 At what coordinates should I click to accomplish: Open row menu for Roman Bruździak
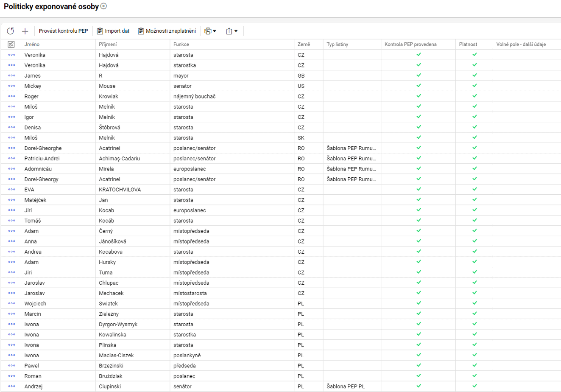tap(11, 376)
